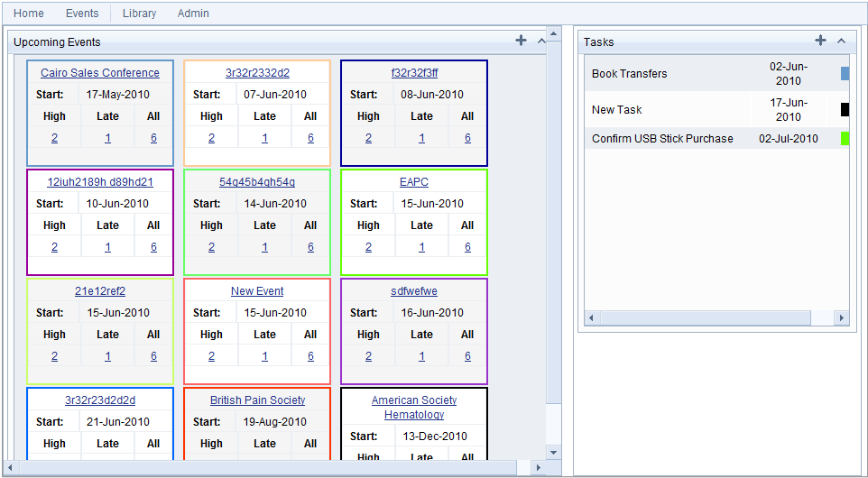Open the 3r32r23d2d2d event link
The height and width of the screenshot is (478, 868).
point(100,400)
